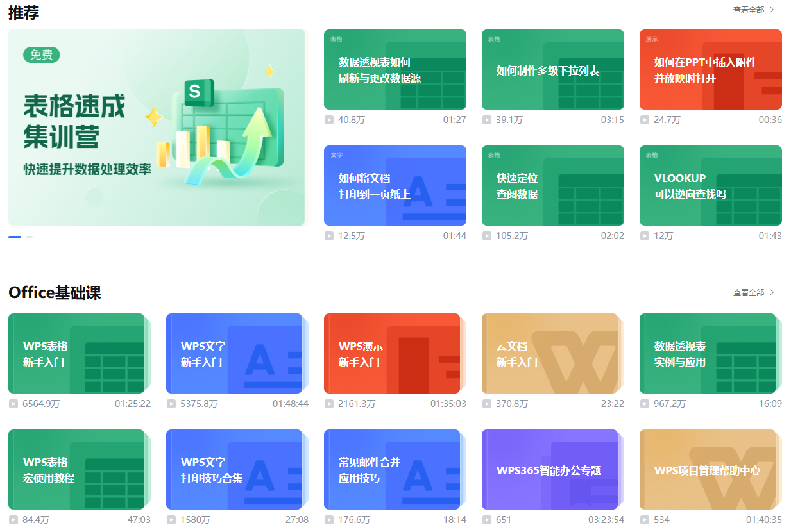Open the WPS表格新手入门 course
This screenshot has height=532, width=791.
76,354
